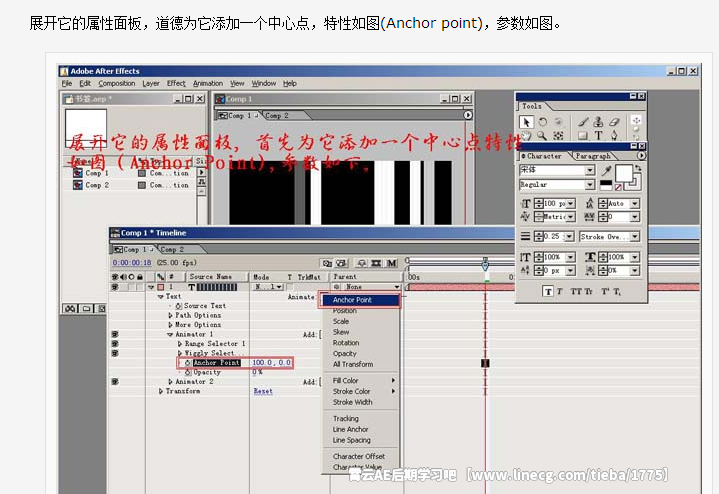
Task: Switch to the Paragraph tab
Action: (x=593, y=156)
